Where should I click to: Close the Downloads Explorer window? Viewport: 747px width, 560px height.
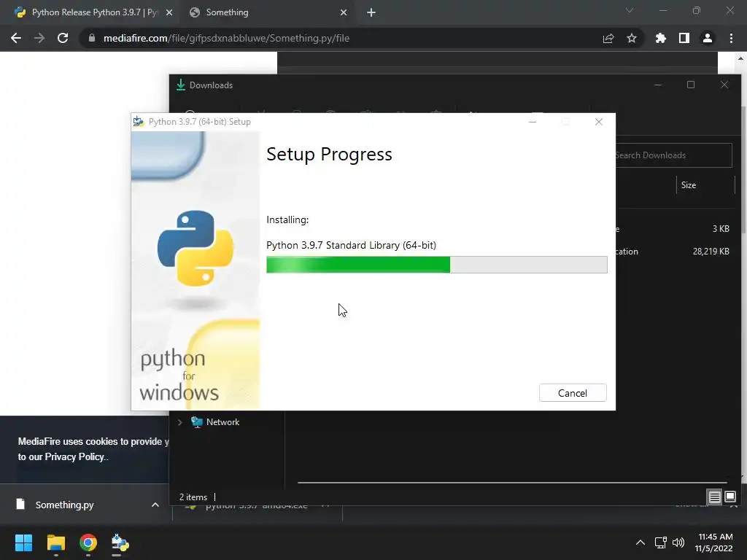[x=724, y=85]
